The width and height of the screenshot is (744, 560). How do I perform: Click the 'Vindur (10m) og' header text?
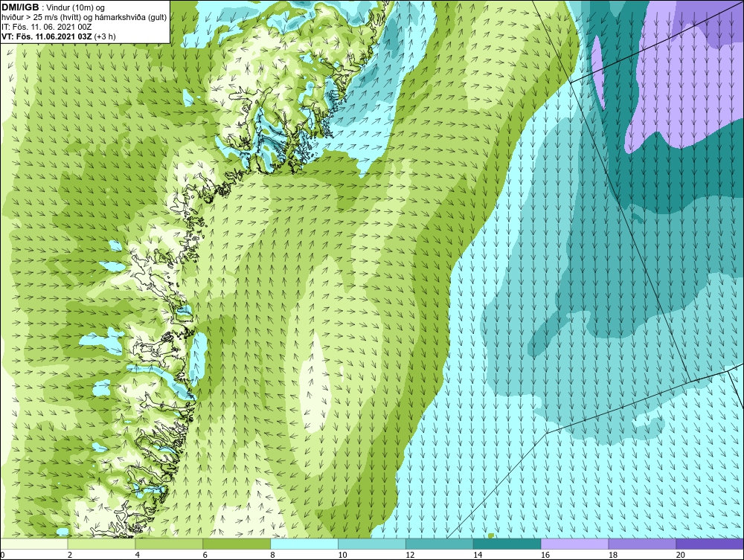pos(76,7)
